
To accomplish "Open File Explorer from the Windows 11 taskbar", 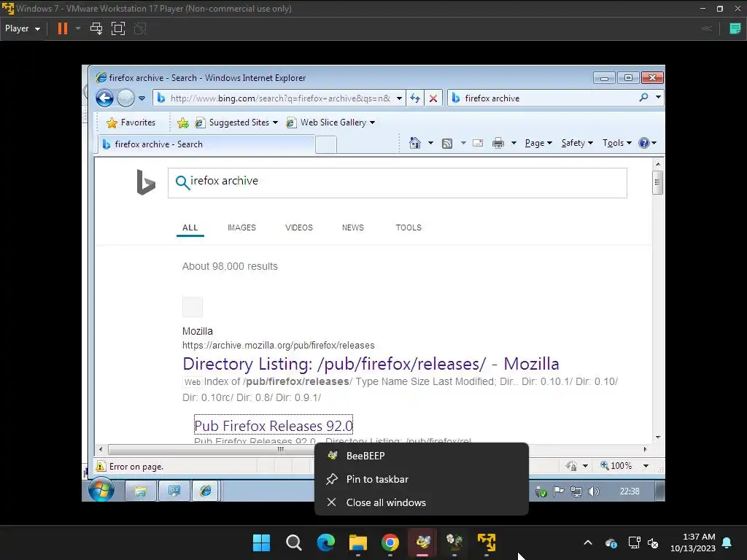I will click(x=357, y=542).
